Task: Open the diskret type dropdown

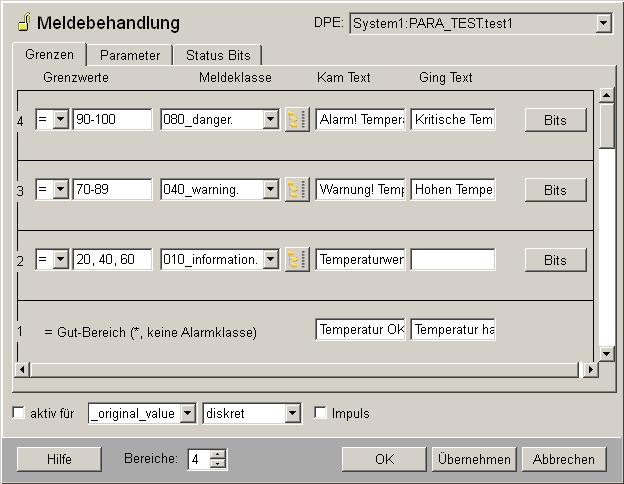Action: tap(292, 414)
